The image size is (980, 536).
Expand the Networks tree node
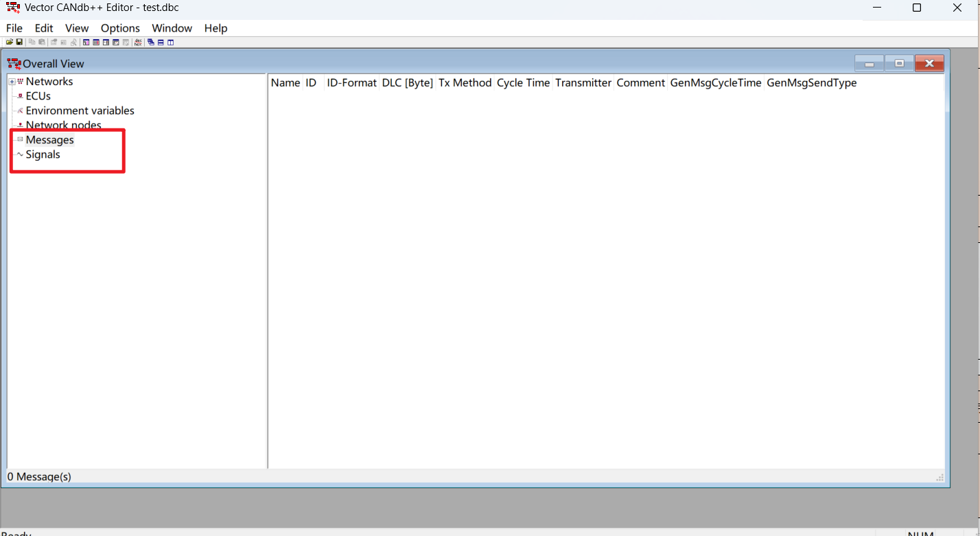[12, 82]
